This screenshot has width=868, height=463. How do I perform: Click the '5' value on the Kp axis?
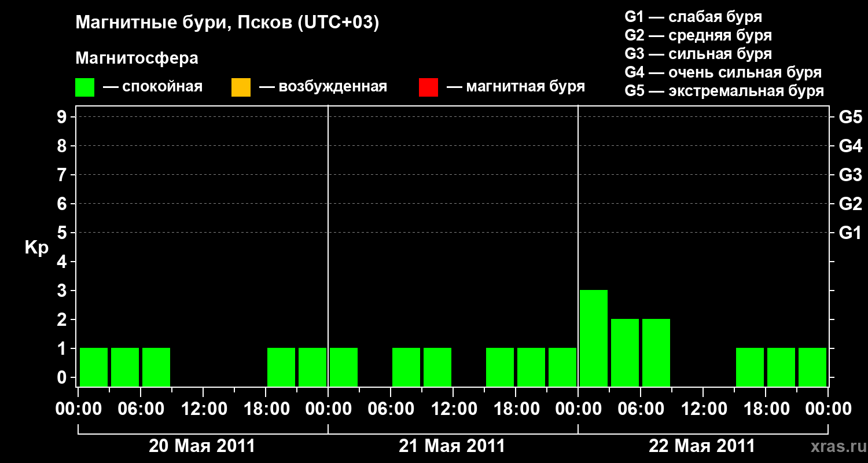(63, 233)
